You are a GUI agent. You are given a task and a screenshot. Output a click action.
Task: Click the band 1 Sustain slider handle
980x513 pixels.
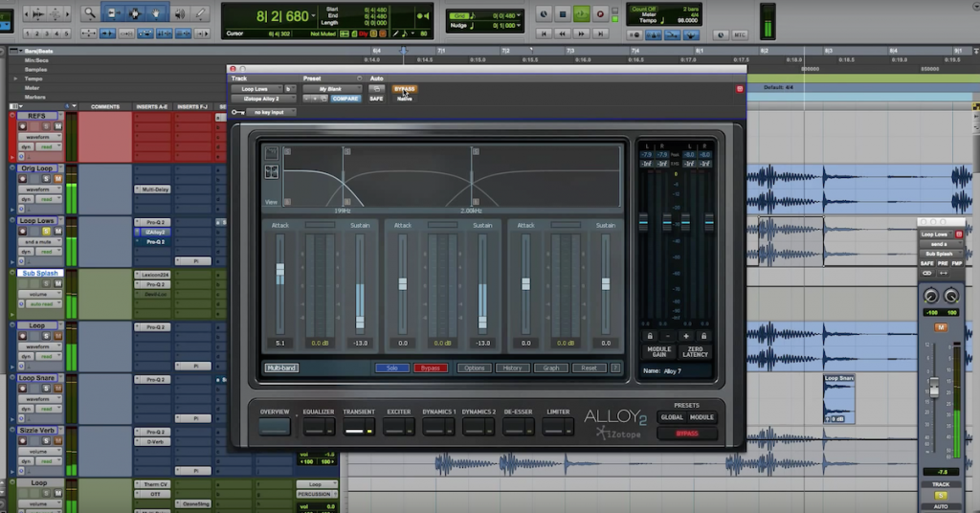click(x=360, y=322)
